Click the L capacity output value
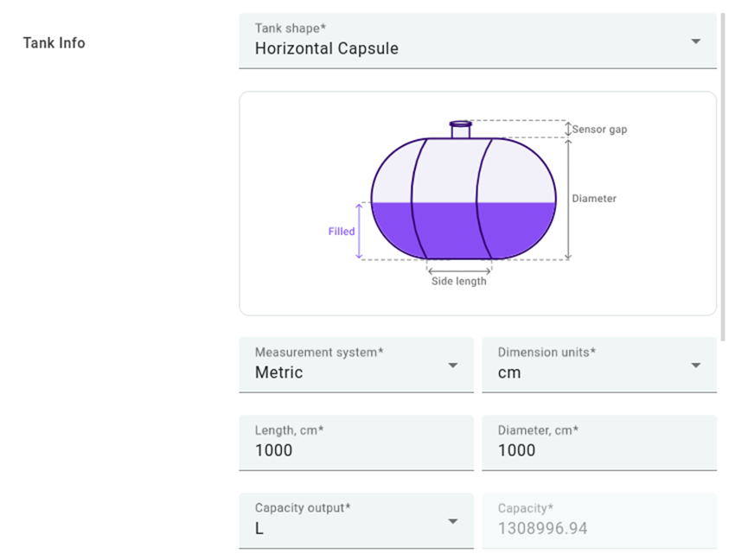748x560 pixels. coord(259,528)
